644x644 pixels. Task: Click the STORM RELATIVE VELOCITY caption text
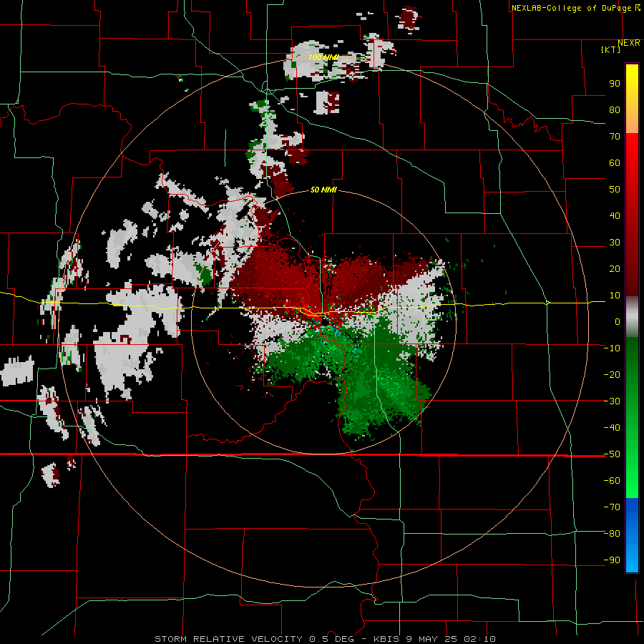click(x=228, y=639)
